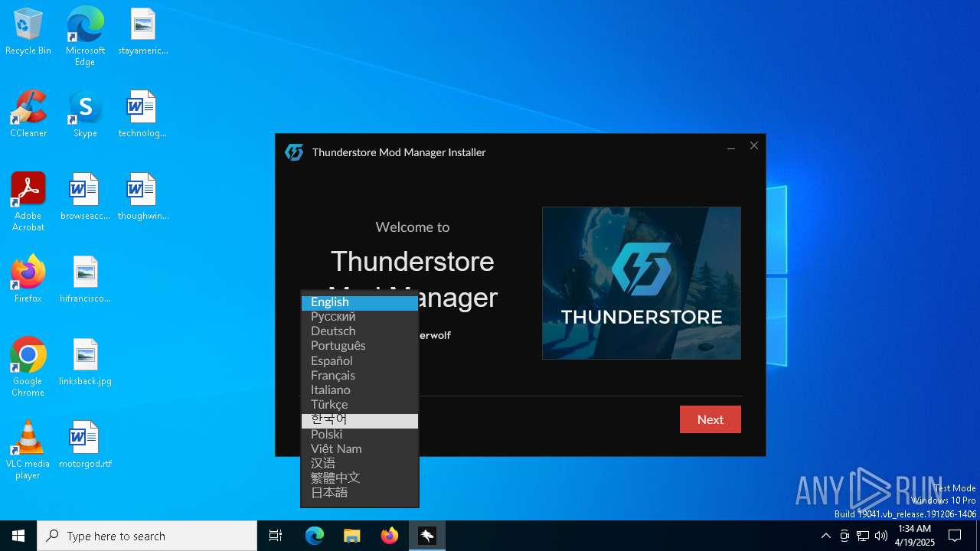Open the CCleaner desktop shortcut
Screen dimensions: 980x551
pyautogui.click(x=28, y=115)
